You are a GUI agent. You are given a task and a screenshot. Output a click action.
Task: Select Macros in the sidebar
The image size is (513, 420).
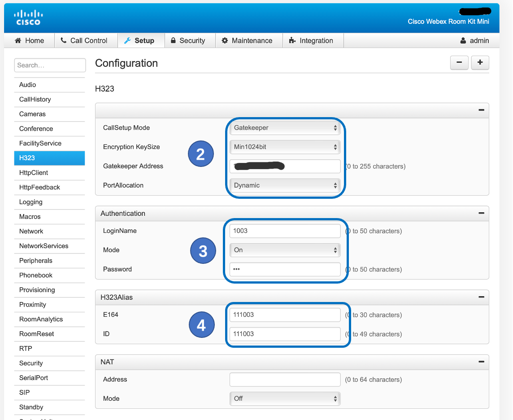tap(49, 217)
